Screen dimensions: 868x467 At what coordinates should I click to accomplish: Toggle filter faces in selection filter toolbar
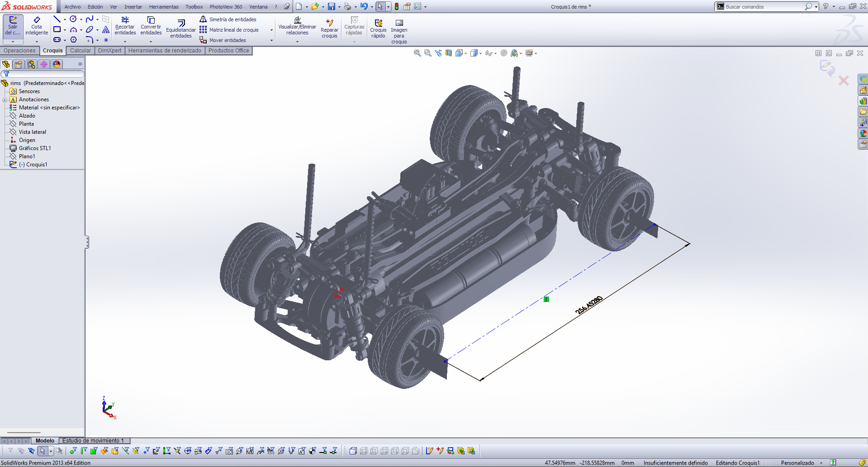(94, 451)
